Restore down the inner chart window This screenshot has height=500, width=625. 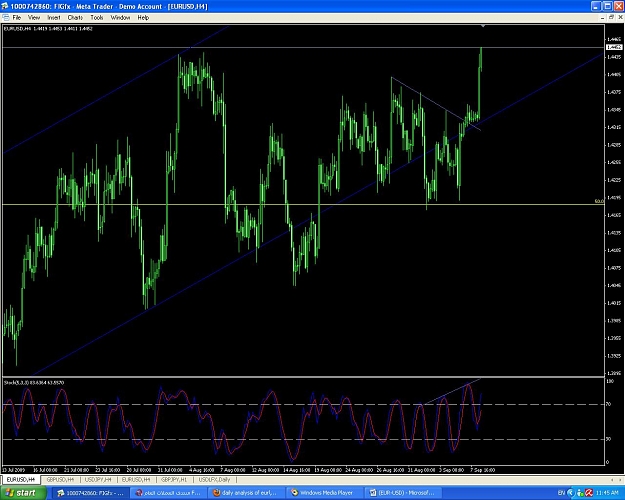pos(611,18)
